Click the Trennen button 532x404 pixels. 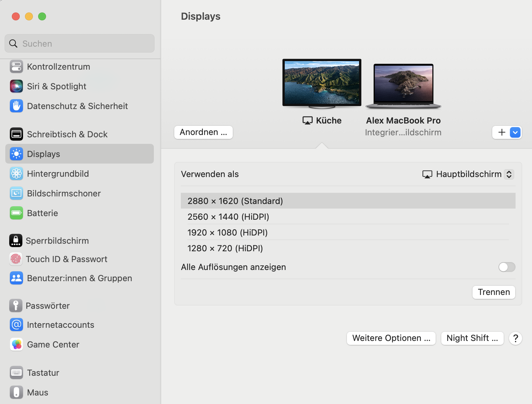point(494,292)
